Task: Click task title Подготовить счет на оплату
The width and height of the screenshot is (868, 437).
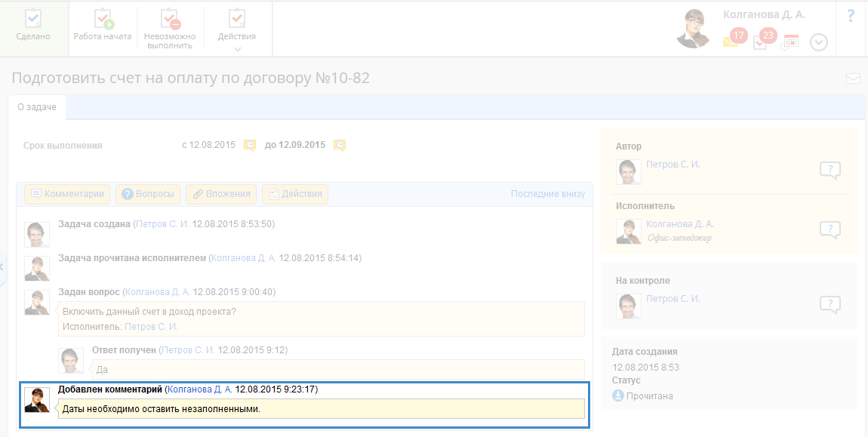Action: click(x=190, y=78)
